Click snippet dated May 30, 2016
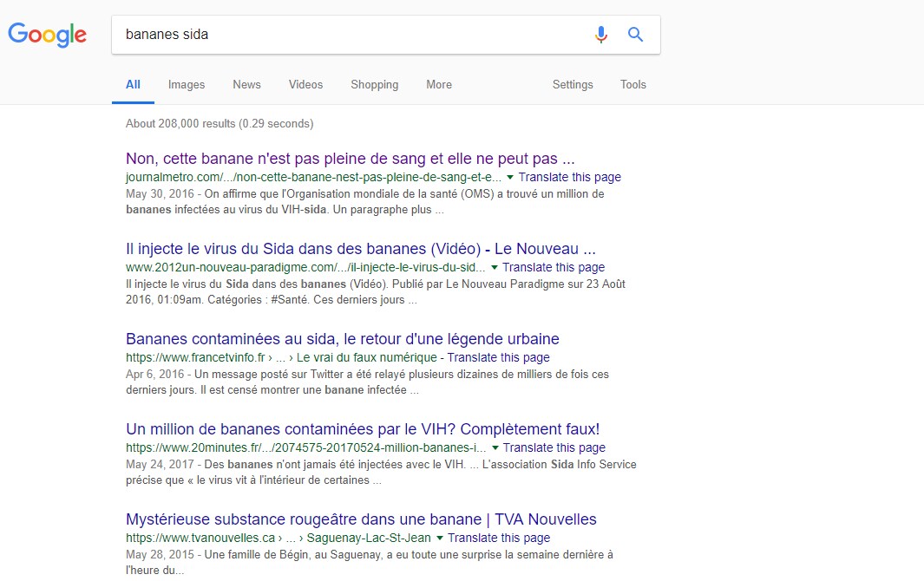Image resolution: width=924 pixels, height=581 pixels. pyautogui.click(x=364, y=202)
